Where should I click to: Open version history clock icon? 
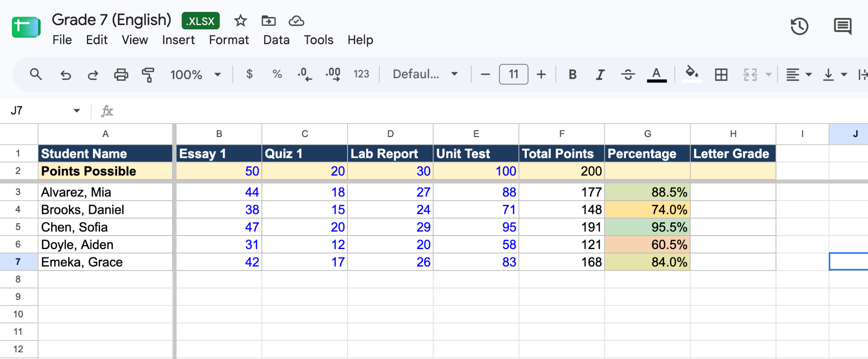click(x=799, y=26)
